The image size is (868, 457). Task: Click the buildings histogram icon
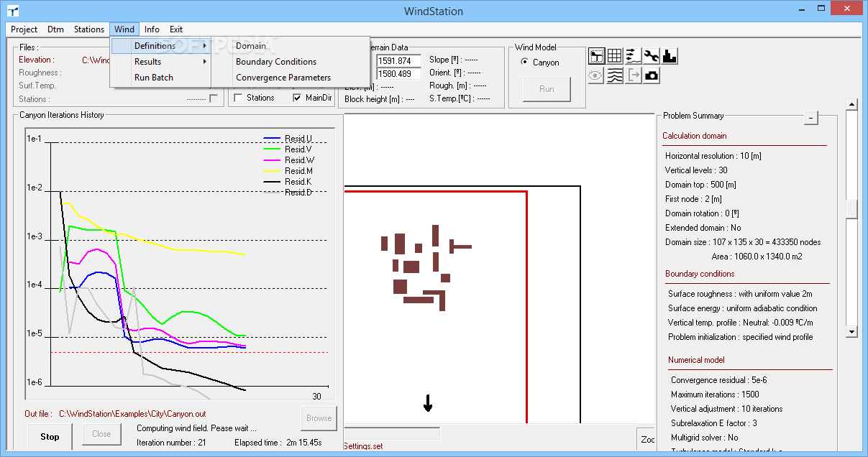(670, 56)
